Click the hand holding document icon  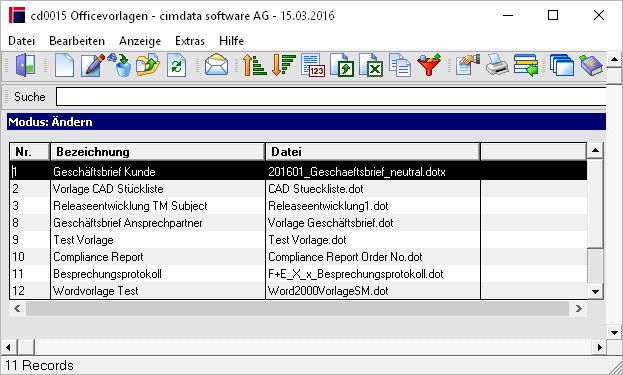[x=468, y=65]
